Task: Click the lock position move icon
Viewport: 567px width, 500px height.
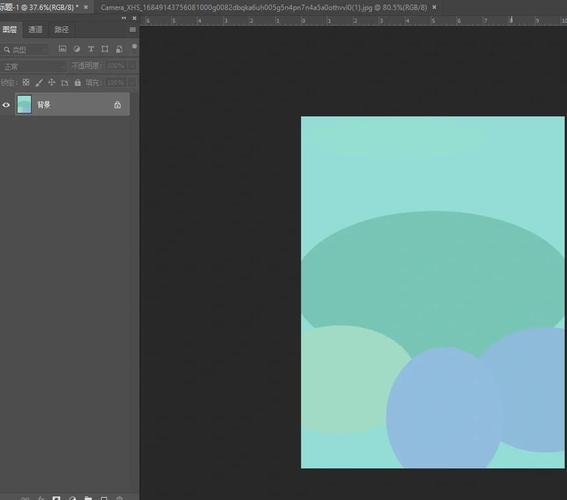Action: (x=52, y=82)
